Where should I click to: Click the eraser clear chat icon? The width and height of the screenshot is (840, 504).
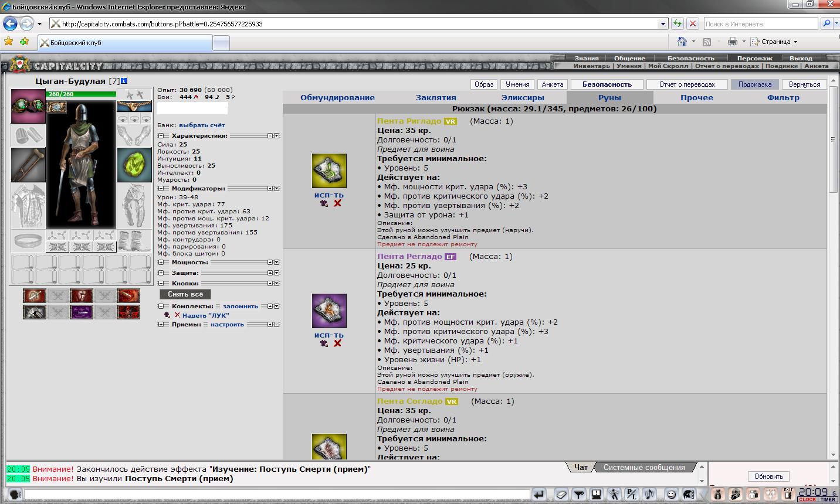point(561,494)
